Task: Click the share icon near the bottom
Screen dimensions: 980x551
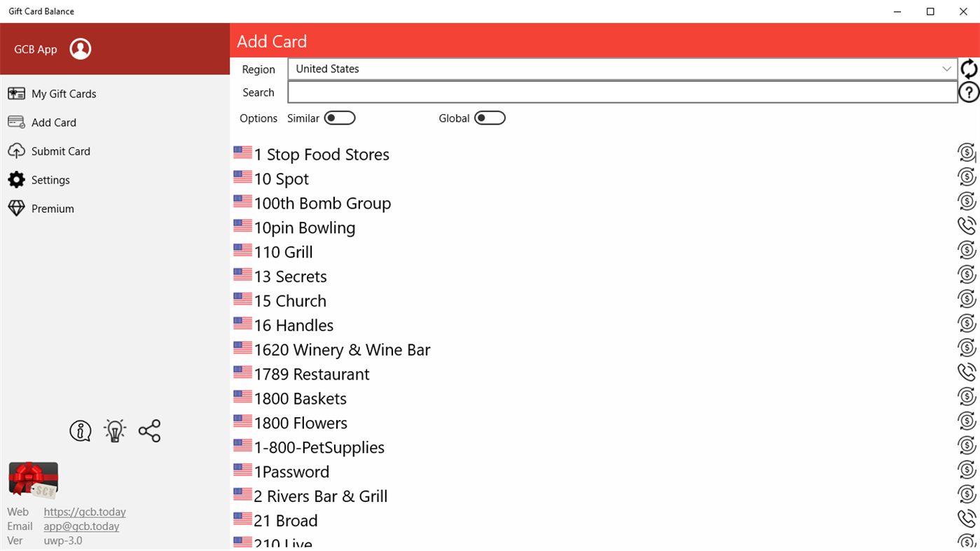Action: tap(149, 431)
